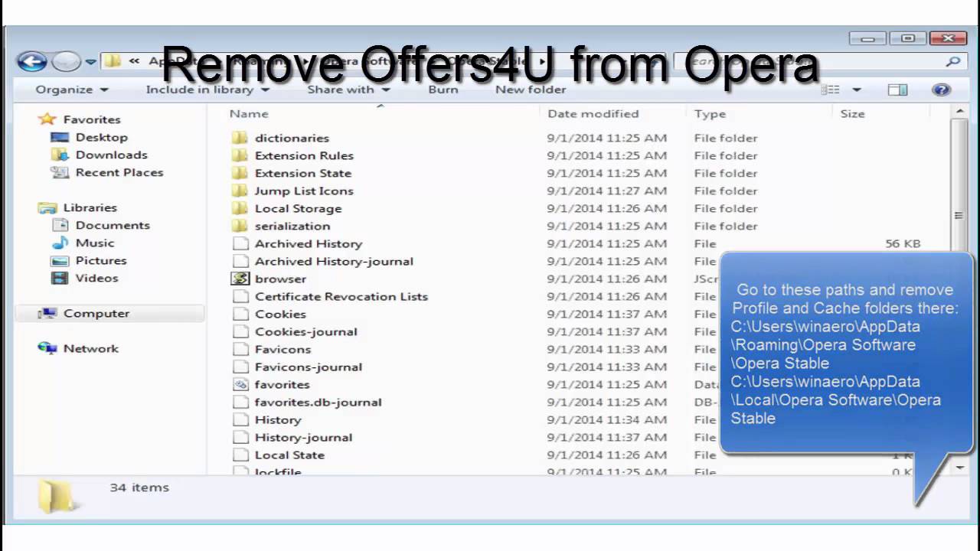Click the '34 items' status text
Viewport: 980px width, 551px height.
coord(139,487)
